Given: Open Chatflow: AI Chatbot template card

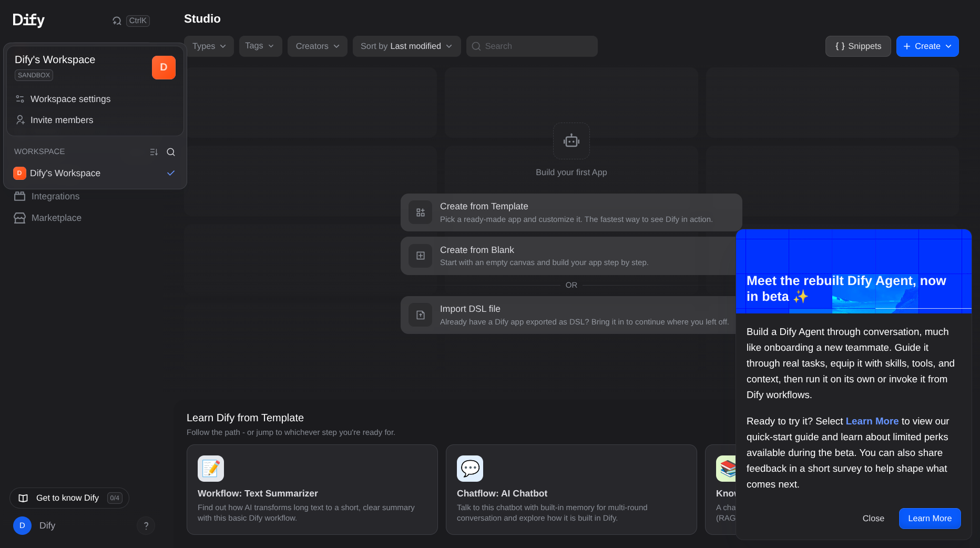Looking at the screenshot, I should [571, 490].
